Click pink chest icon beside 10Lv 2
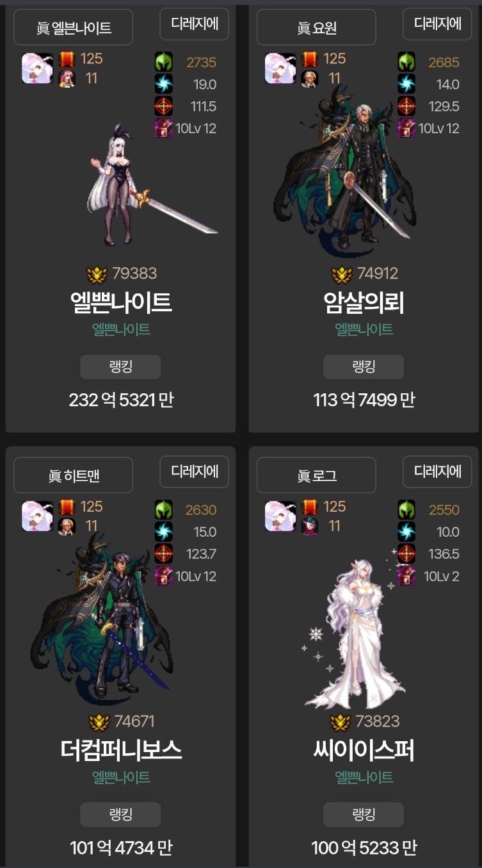 406,576
